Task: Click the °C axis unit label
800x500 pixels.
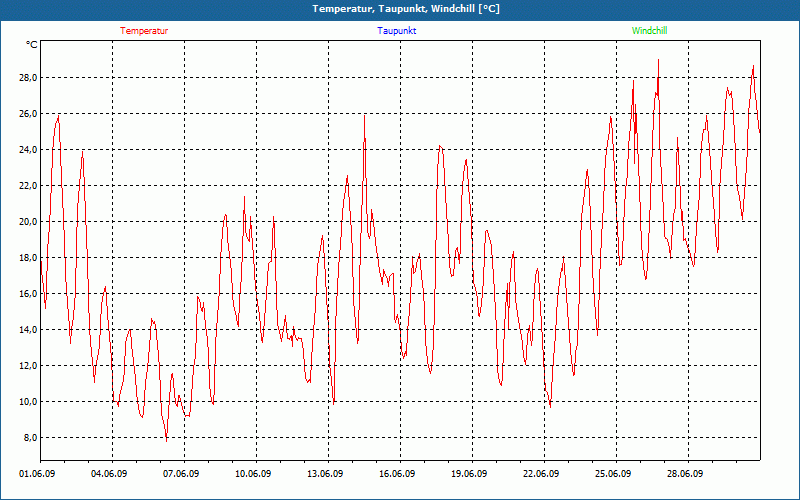Action: coord(32,45)
